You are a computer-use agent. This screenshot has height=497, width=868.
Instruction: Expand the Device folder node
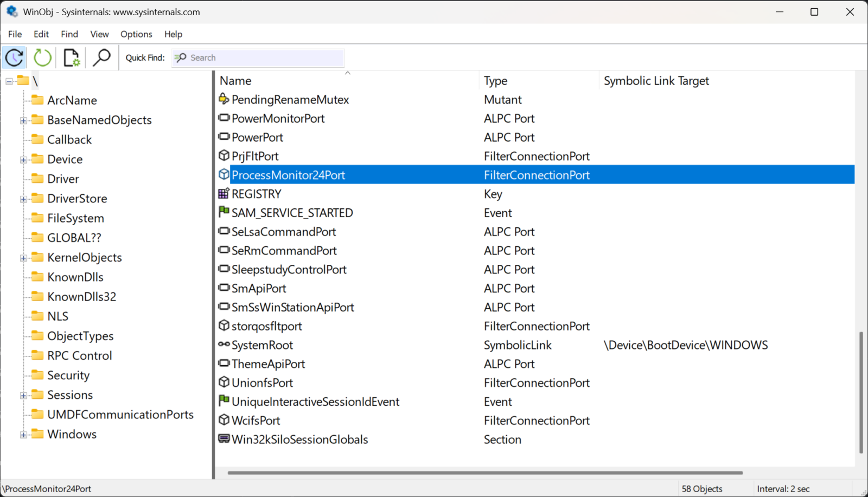(23, 160)
